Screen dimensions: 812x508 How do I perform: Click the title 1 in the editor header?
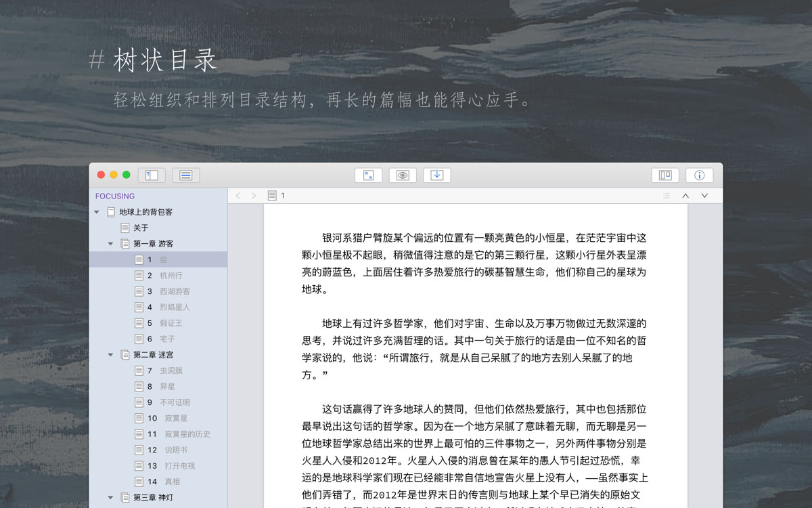pyautogui.click(x=283, y=196)
